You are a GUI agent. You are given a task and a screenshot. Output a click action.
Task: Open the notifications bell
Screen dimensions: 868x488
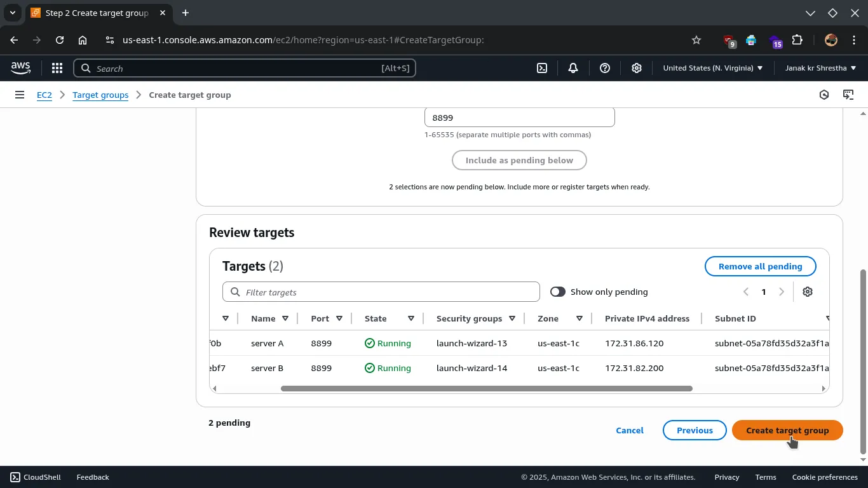(573, 68)
